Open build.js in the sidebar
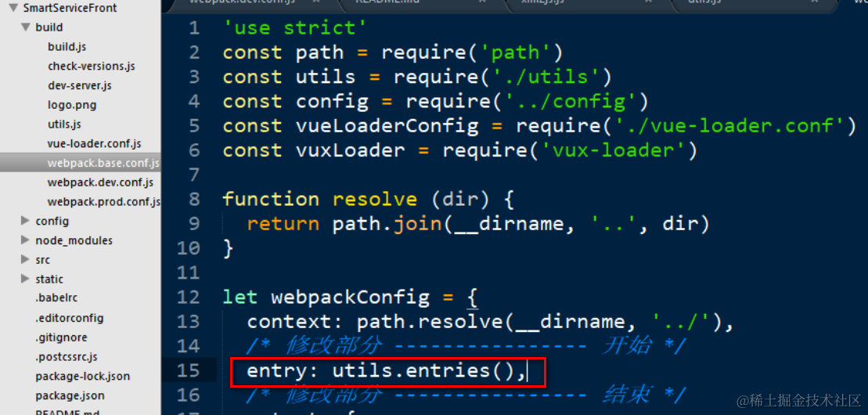This screenshot has height=415, width=868. [67, 46]
